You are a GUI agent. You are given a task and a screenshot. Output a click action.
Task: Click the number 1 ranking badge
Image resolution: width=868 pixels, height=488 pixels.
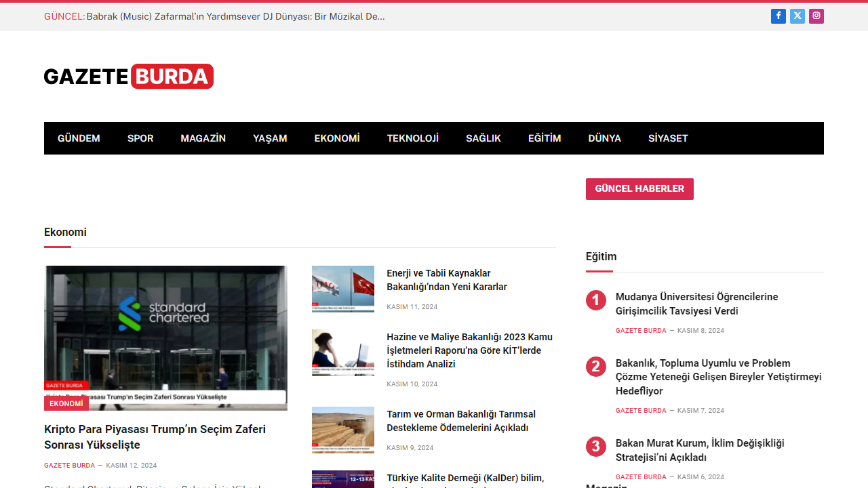[595, 300]
